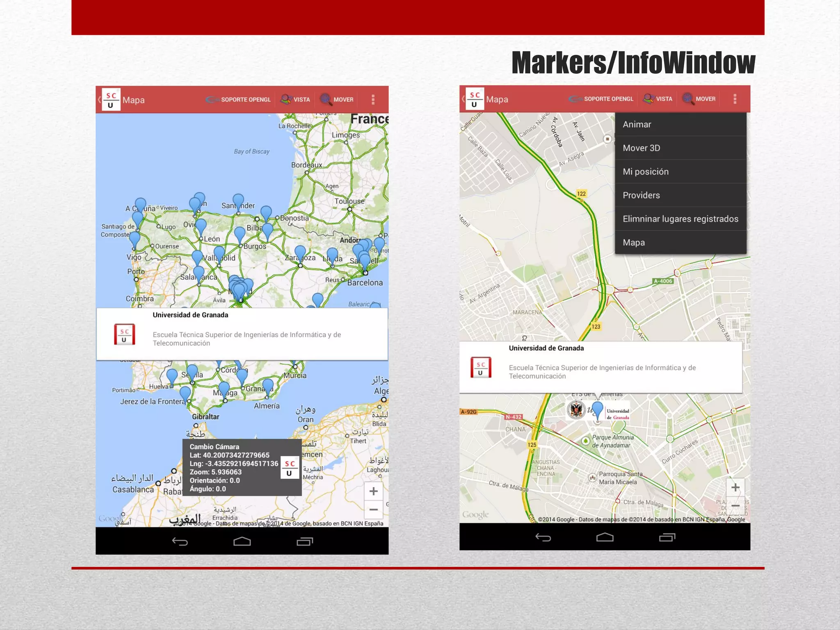This screenshot has width=840, height=630.
Task: Tap the SCU app logo in left screenshot
Action: click(x=111, y=100)
